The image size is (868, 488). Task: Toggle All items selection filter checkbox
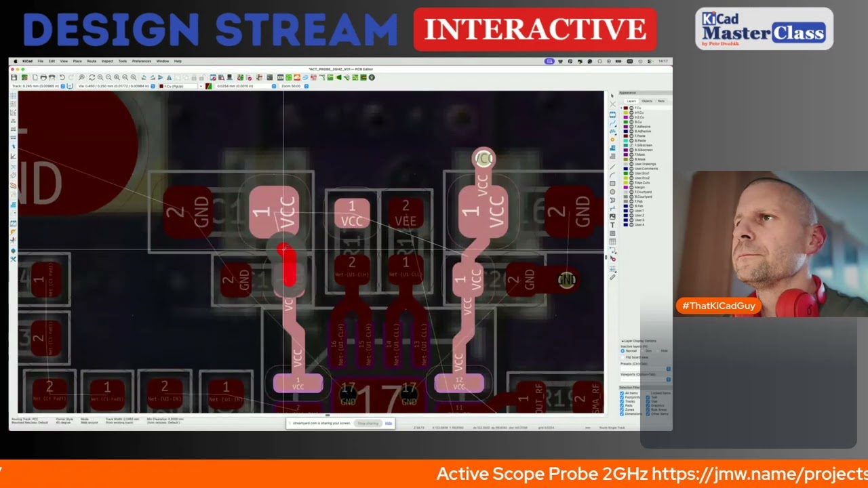[622, 393]
